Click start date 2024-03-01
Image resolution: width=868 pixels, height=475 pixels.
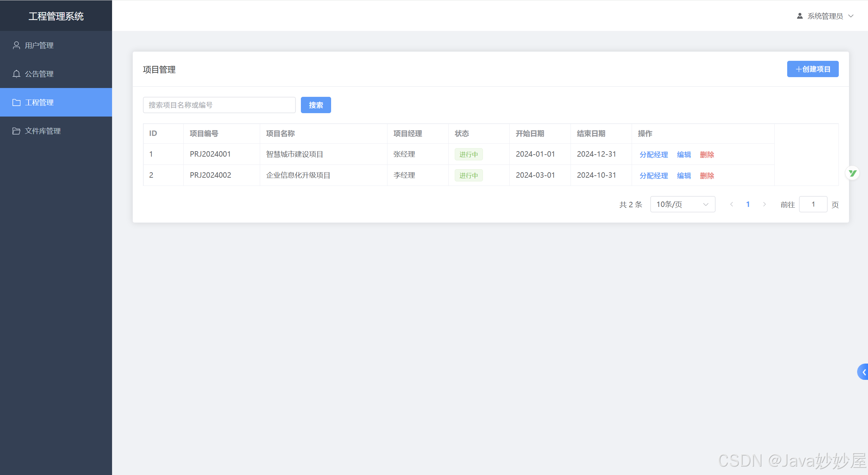pyautogui.click(x=535, y=175)
